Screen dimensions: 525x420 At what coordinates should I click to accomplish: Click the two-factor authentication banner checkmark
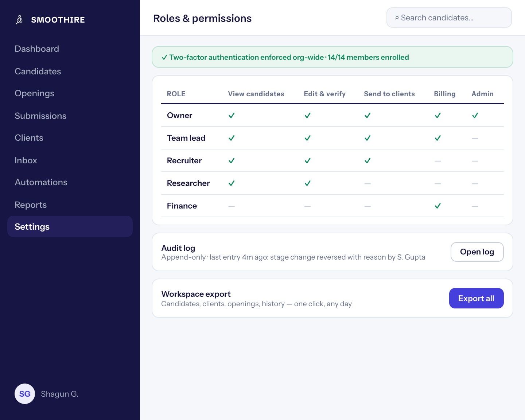[164, 57]
